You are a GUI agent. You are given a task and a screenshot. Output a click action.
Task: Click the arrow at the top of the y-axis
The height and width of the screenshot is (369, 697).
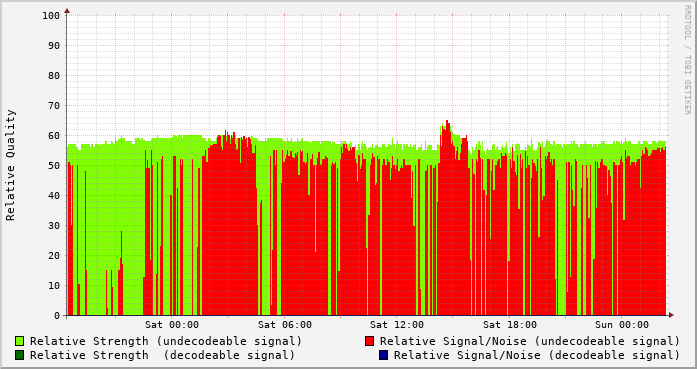[x=67, y=11]
